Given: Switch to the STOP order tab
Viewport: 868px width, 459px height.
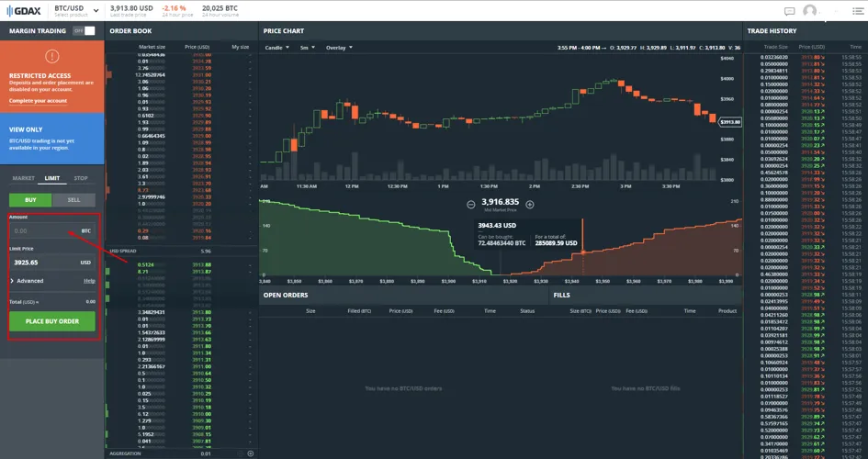Looking at the screenshot, I should click(x=81, y=178).
